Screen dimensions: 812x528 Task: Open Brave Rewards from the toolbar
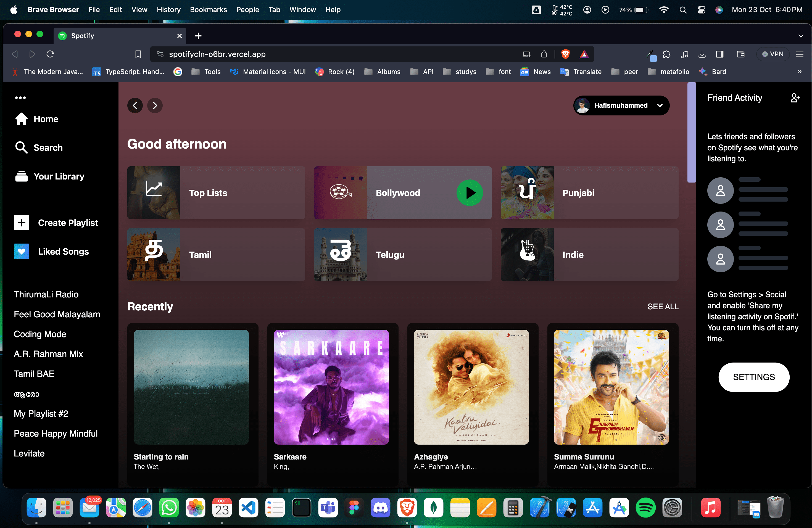tap(585, 54)
